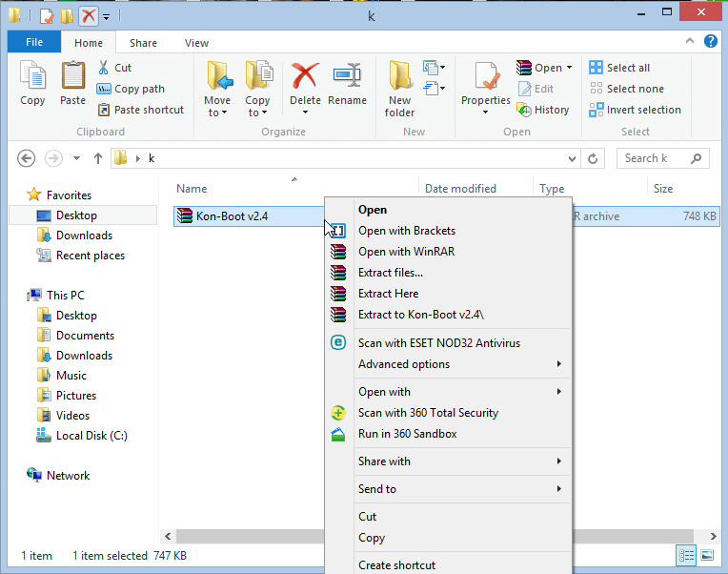The height and width of the screenshot is (574, 728).
Task: Switch to the View tab
Action: coord(196,43)
